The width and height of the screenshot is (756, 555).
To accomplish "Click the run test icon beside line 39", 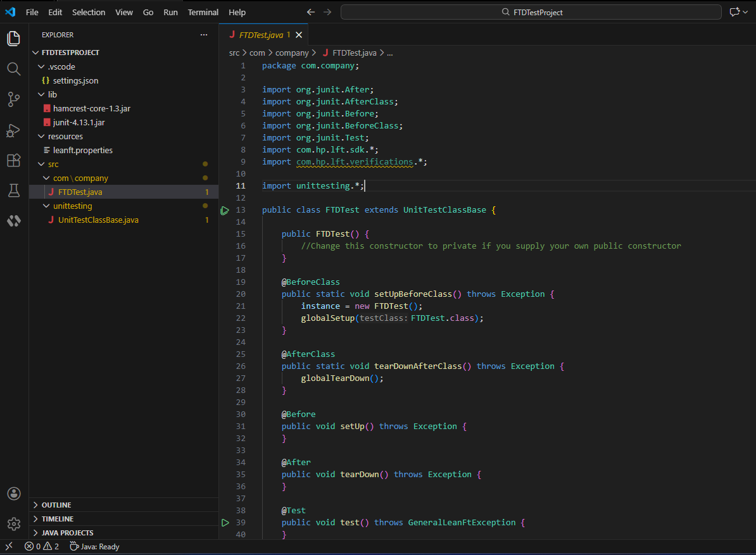I will pyautogui.click(x=225, y=523).
